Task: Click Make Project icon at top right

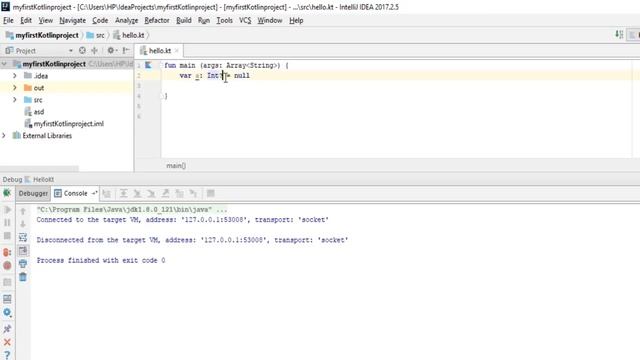Action: tap(619, 35)
